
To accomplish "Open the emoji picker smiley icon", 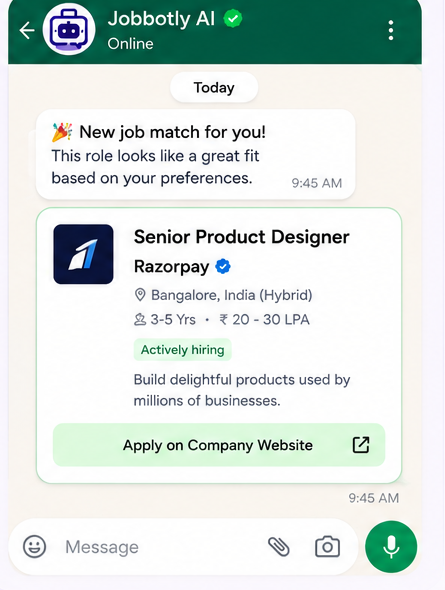I will coord(35,546).
